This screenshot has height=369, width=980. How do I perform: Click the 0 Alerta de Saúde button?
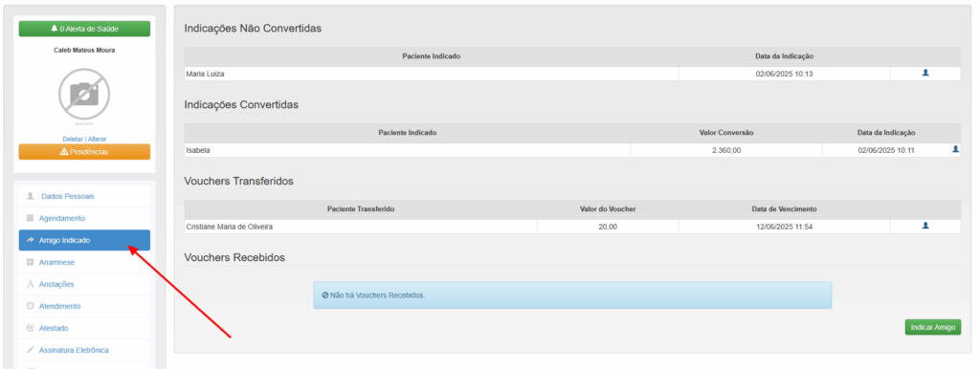[x=84, y=29]
